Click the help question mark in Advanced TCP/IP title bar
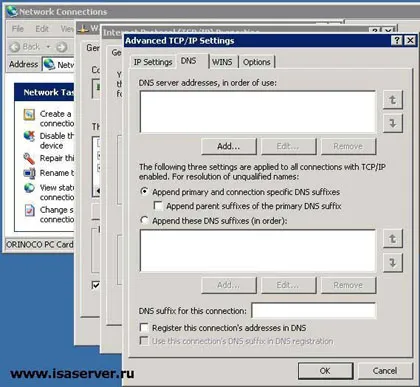420x387 pixels. click(x=396, y=41)
